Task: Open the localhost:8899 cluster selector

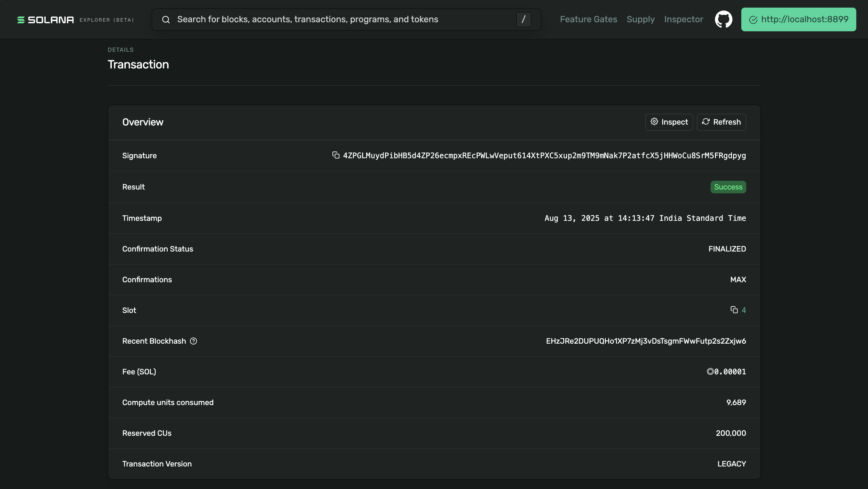Action: pyautogui.click(x=798, y=20)
